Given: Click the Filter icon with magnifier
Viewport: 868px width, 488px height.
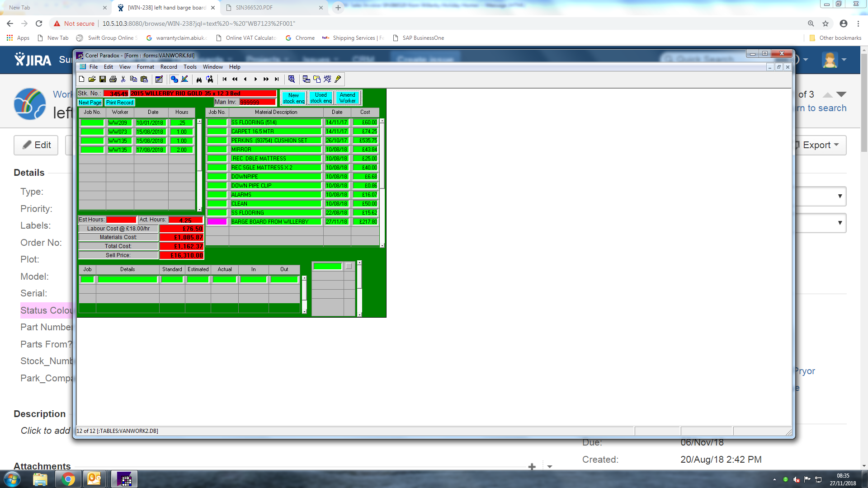Looking at the screenshot, I should (292, 79).
